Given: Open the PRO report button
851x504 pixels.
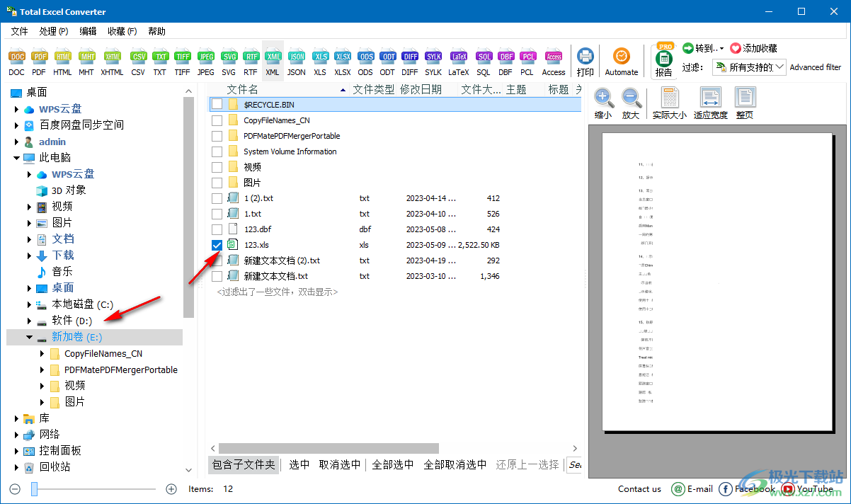Looking at the screenshot, I should coord(664,61).
